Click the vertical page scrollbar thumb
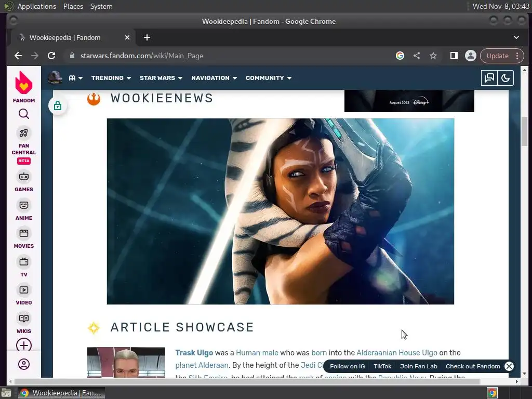Viewport: 532px width, 399px height. click(x=525, y=131)
